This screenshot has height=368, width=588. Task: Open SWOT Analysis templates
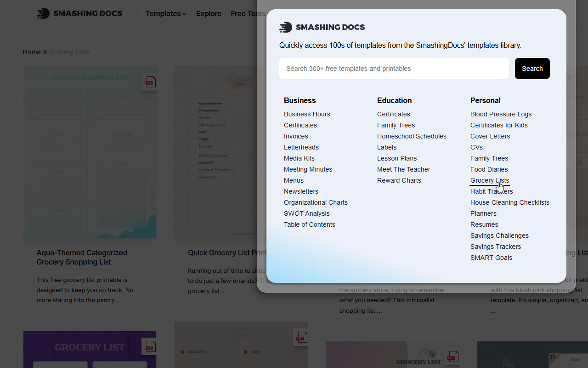point(307,213)
